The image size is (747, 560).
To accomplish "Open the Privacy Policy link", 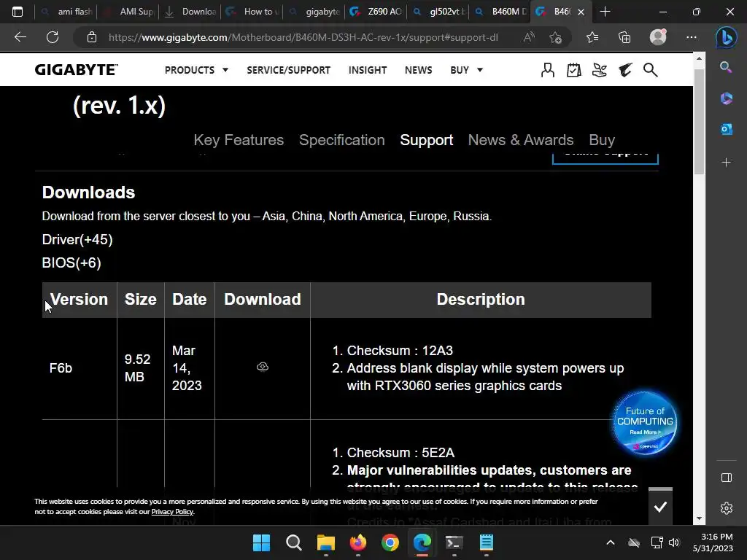I will (172, 512).
